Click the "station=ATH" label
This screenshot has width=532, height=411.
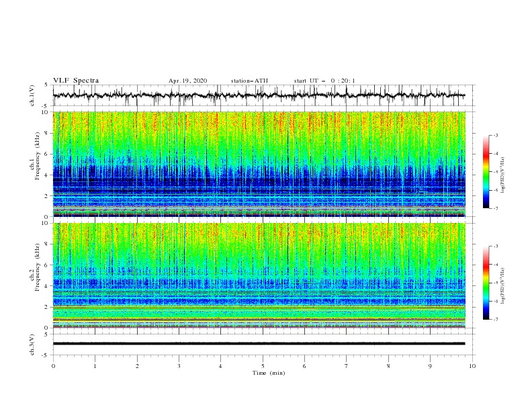249,81
